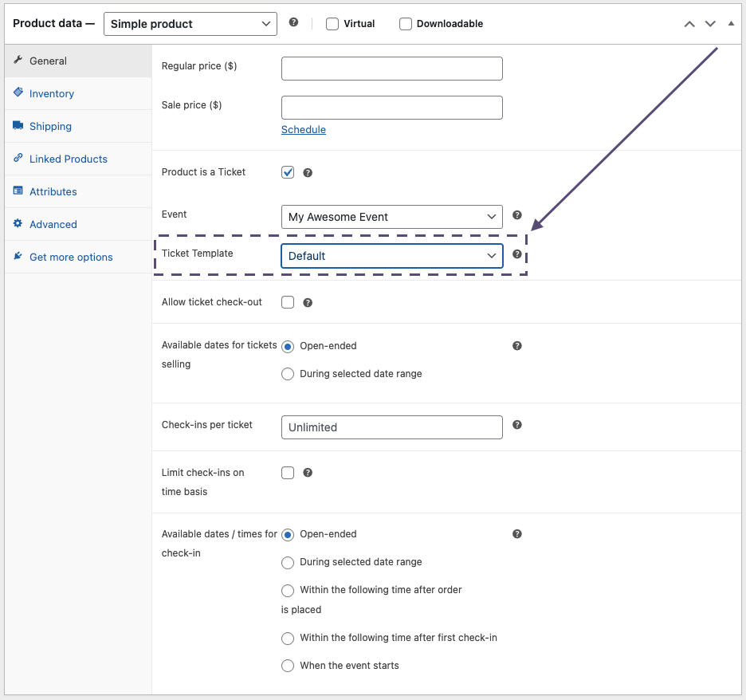Switch to the Inventory tab
746x700 pixels.
[x=52, y=94]
